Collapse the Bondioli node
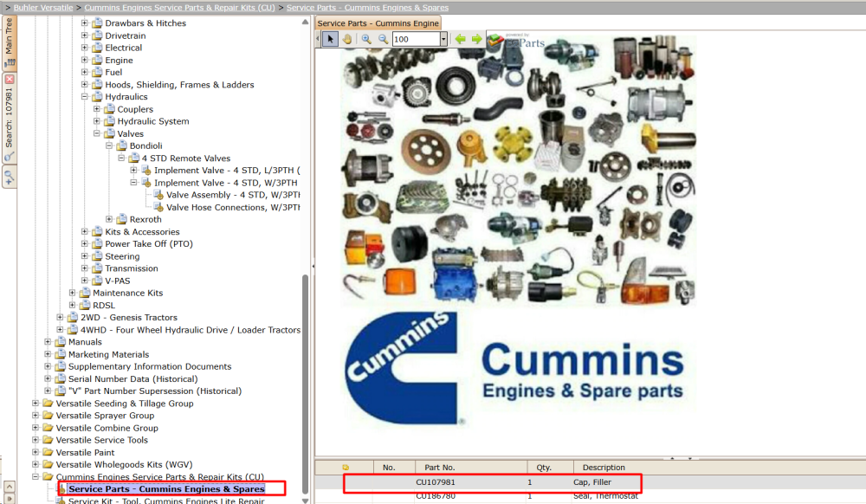Screen dimensions: 866x504 [x=109, y=145]
